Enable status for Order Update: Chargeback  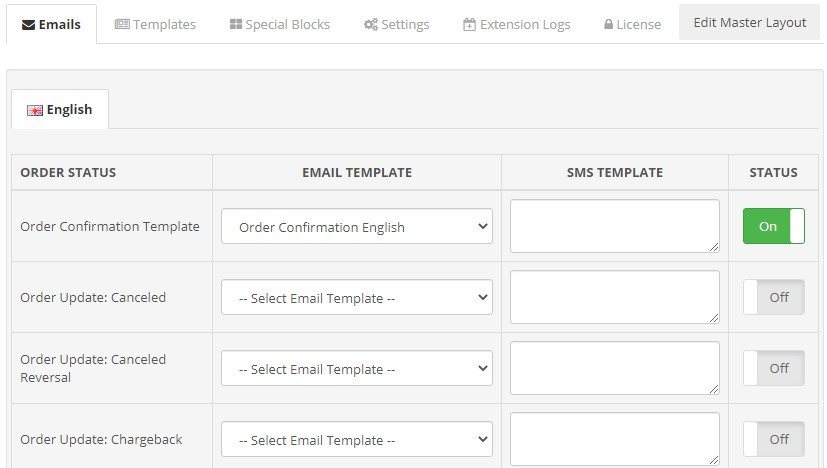coord(773,439)
